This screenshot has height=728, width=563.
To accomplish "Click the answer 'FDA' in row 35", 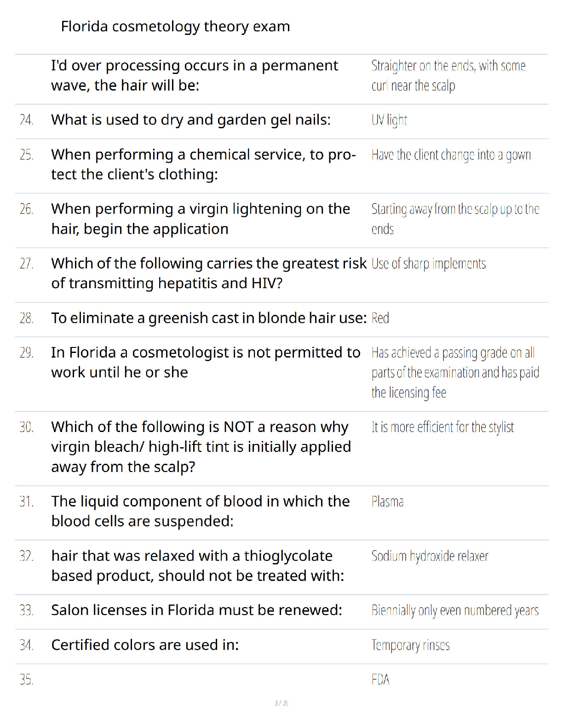I will pos(380,680).
